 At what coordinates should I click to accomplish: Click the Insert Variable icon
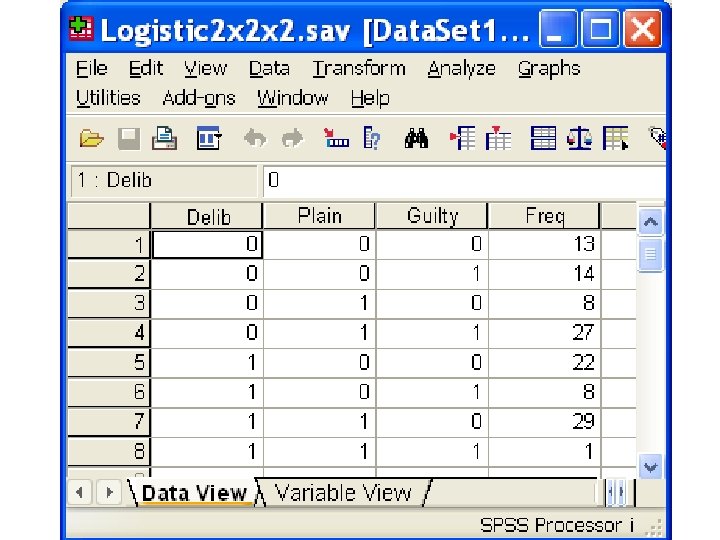[x=498, y=138]
